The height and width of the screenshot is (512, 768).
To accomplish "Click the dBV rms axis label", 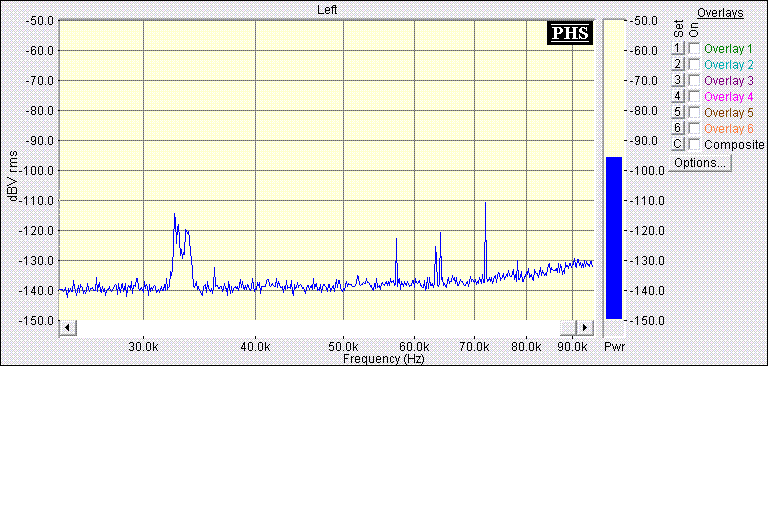I will point(13,176).
